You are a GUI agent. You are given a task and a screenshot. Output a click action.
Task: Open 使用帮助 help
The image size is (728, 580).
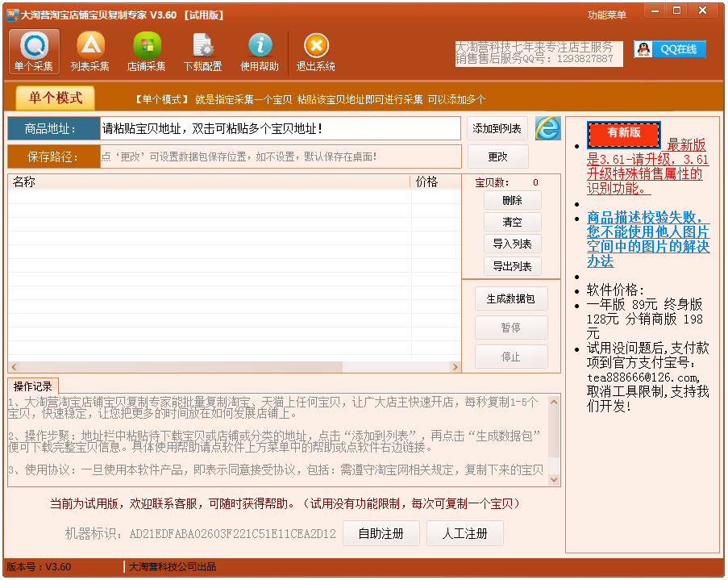click(259, 52)
